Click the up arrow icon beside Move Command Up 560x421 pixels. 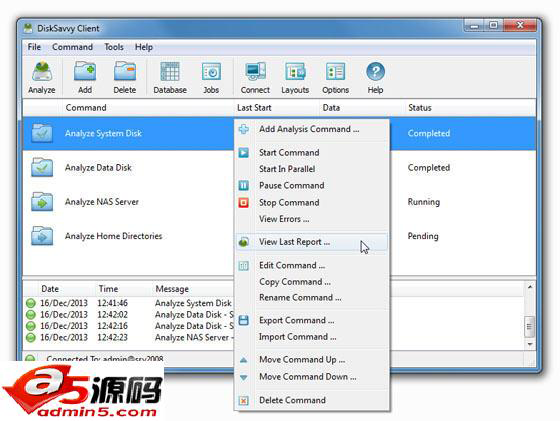pyautogui.click(x=244, y=360)
